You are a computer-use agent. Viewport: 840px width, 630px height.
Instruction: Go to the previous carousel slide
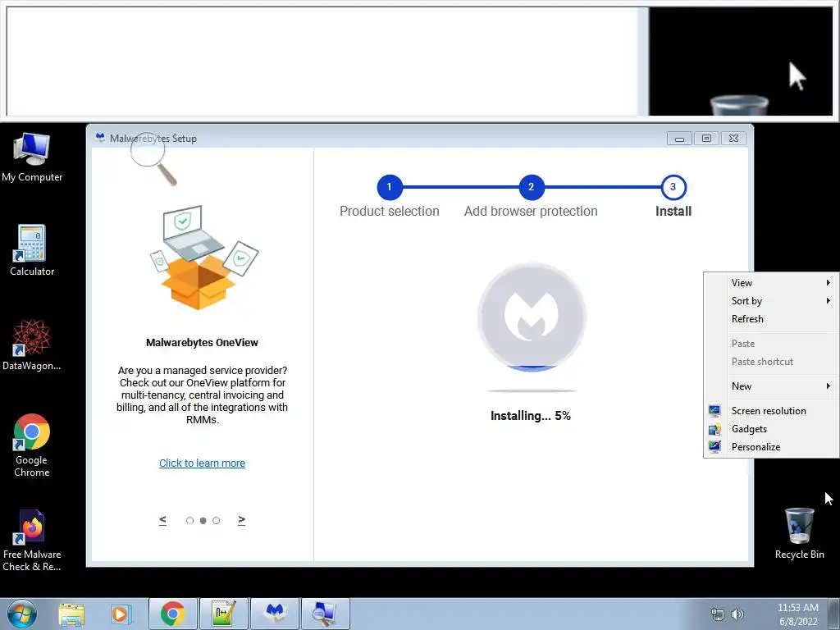coord(163,519)
